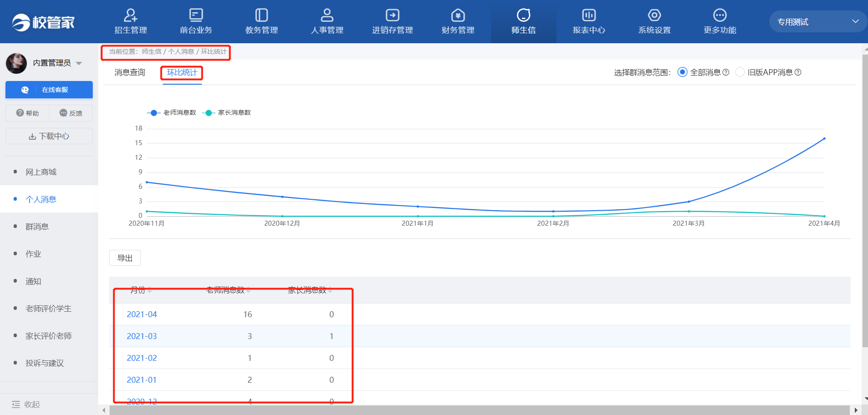Image resolution: width=868 pixels, height=415 pixels.
Task: Open 家长评价老师 in the sidebar
Action: tap(49, 336)
